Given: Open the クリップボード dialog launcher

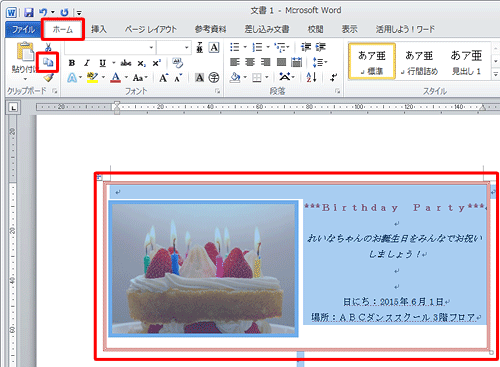Looking at the screenshot, I should pos(55,91).
